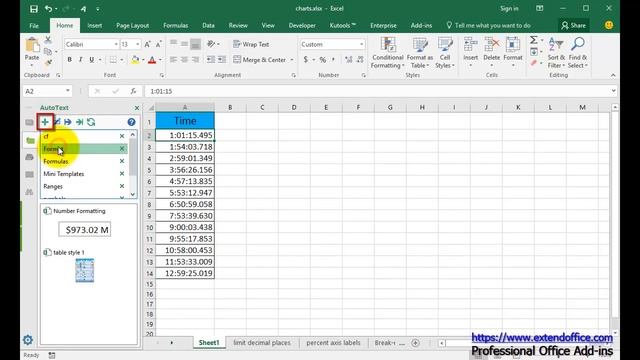
Task: Add a new sheet with the plus icon
Action: point(415,343)
